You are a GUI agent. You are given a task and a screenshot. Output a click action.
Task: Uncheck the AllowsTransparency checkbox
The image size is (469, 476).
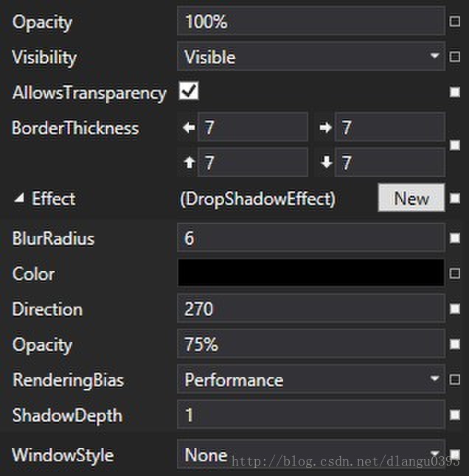click(189, 91)
